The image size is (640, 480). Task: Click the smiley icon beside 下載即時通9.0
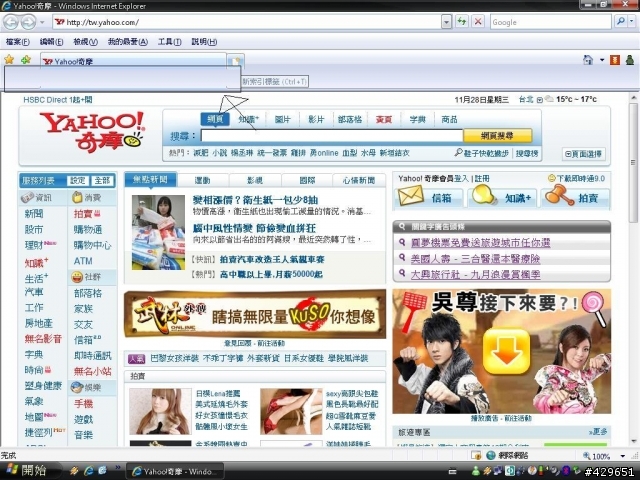(552, 178)
